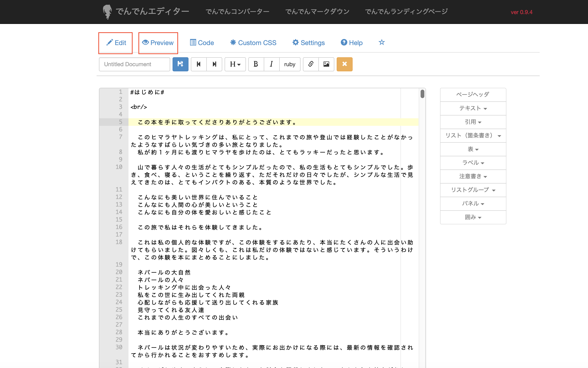Viewport: 588px width, 368px height.
Task: Open でんでんマークダウン link
Action: [x=317, y=11]
